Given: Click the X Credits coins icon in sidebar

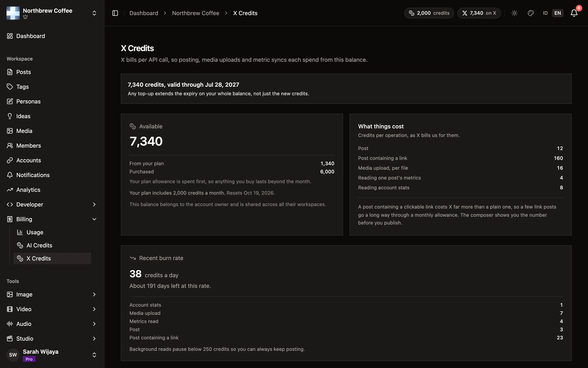Looking at the screenshot, I should click(x=20, y=258).
